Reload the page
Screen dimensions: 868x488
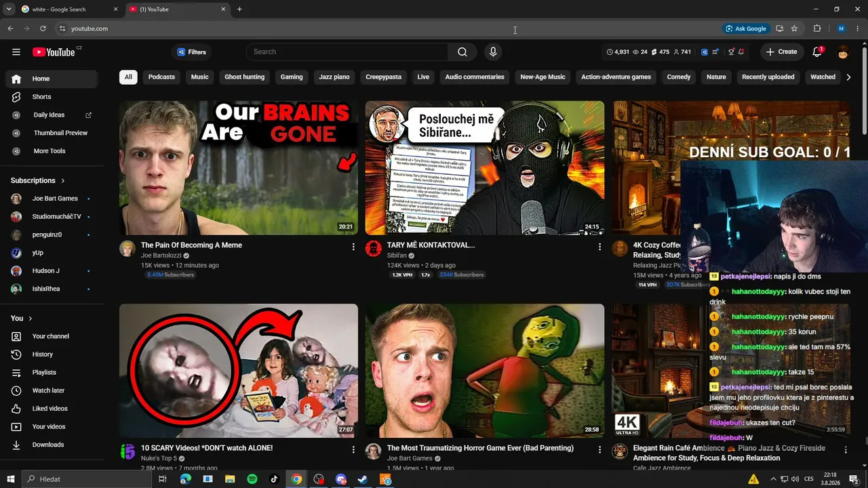click(x=43, y=28)
